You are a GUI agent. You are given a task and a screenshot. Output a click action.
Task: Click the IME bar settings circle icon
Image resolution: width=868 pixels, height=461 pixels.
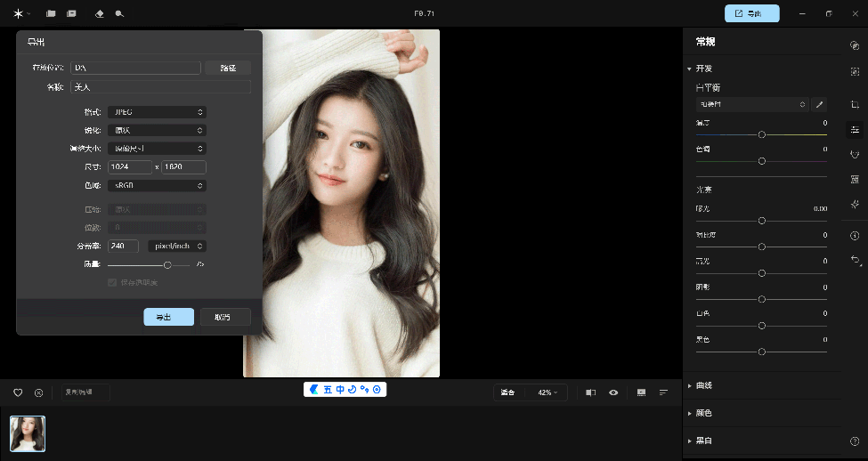[x=377, y=390]
